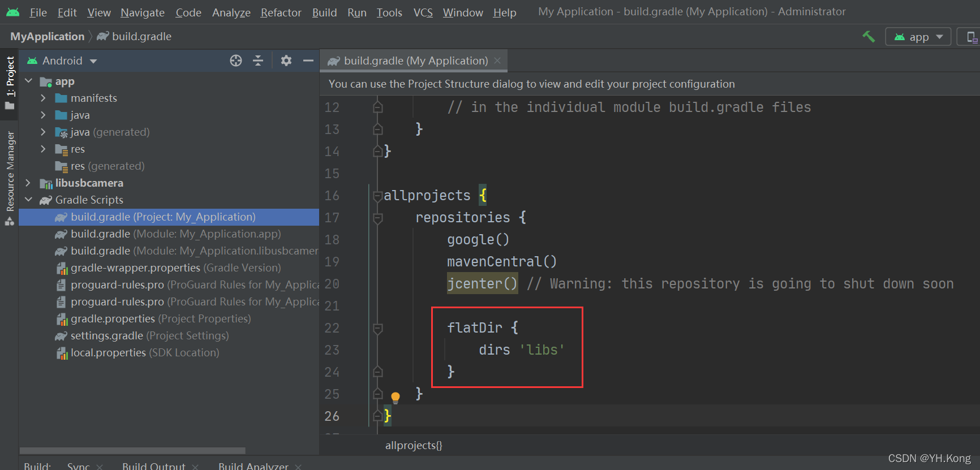The height and width of the screenshot is (470, 980).
Task: Click the Make Project hammer icon
Action: click(x=869, y=37)
